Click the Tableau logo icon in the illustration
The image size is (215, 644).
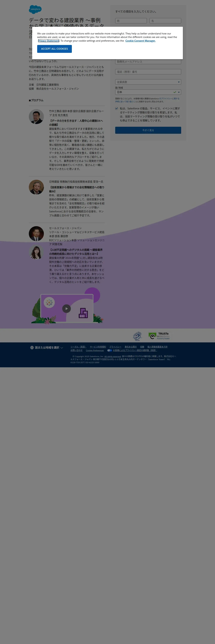click(49, 302)
